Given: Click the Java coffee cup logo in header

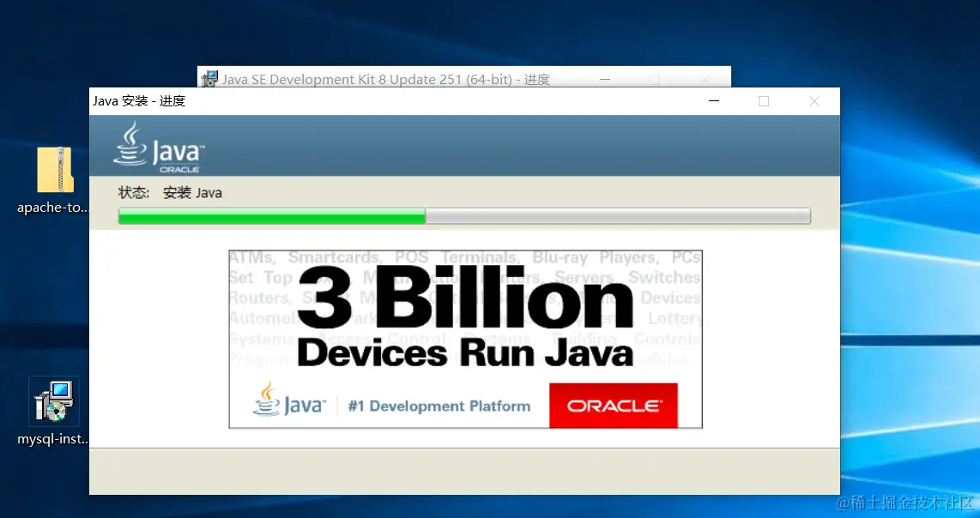Looking at the screenshot, I should (x=159, y=148).
